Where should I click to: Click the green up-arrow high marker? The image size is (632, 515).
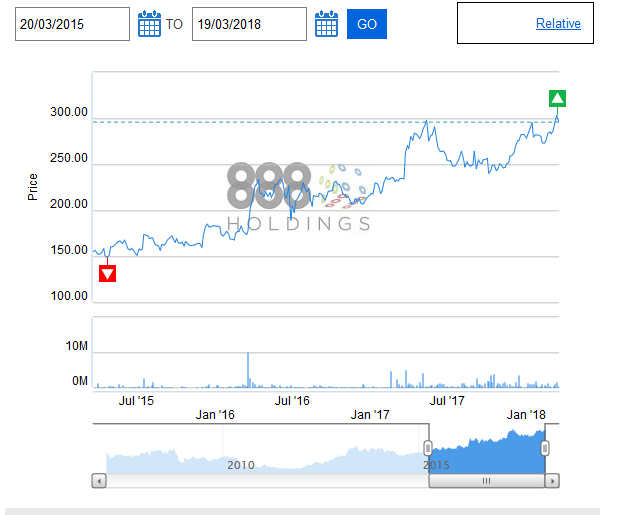(558, 98)
